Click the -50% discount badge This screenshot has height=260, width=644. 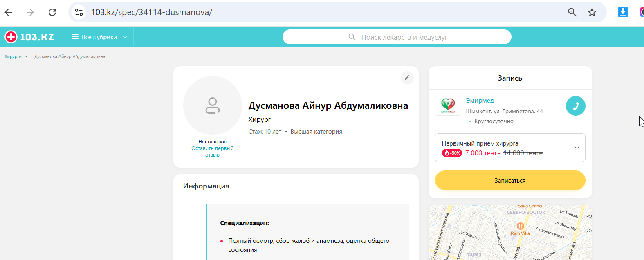(x=452, y=153)
